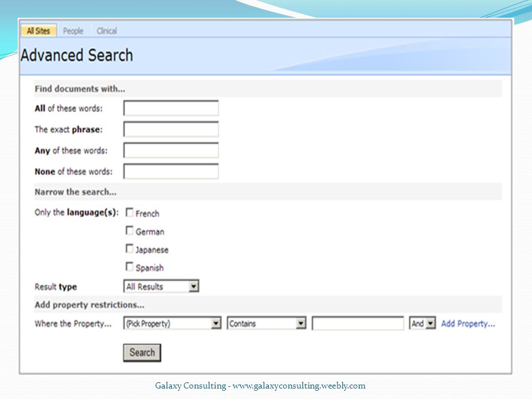Click the 'Add property restrictions...' header
532x399 pixels.
click(89, 305)
